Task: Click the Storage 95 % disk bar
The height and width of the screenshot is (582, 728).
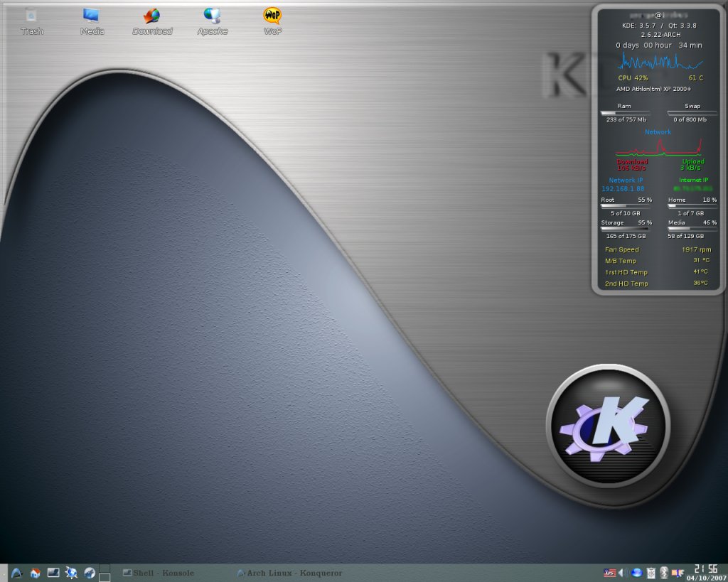Action: [626, 228]
